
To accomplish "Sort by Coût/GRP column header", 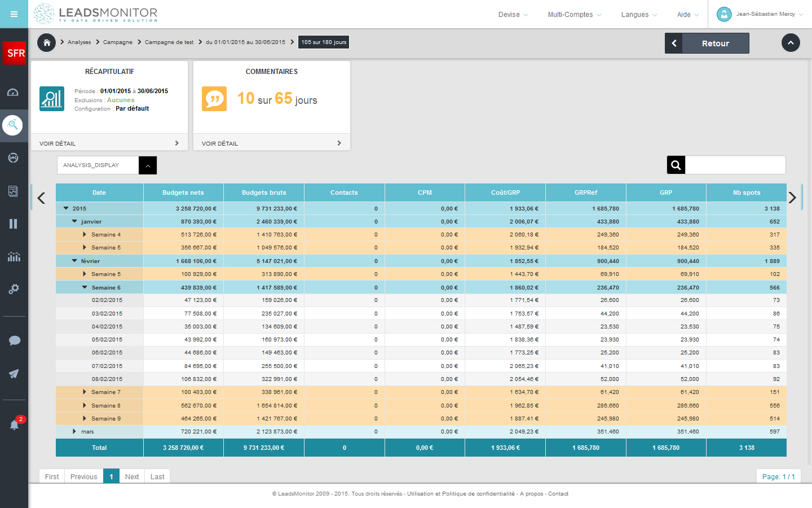I will 505,192.
